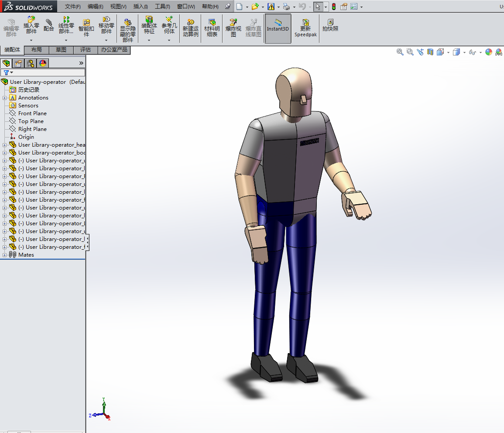Image resolution: width=504 pixels, height=433 pixels.
Task: Click the Bill of Materials (材料明细表) icon
Action: [x=212, y=27]
